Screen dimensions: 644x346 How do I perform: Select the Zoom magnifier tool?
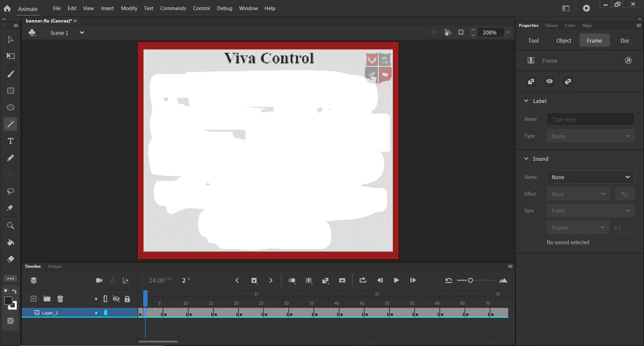[10, 226]
